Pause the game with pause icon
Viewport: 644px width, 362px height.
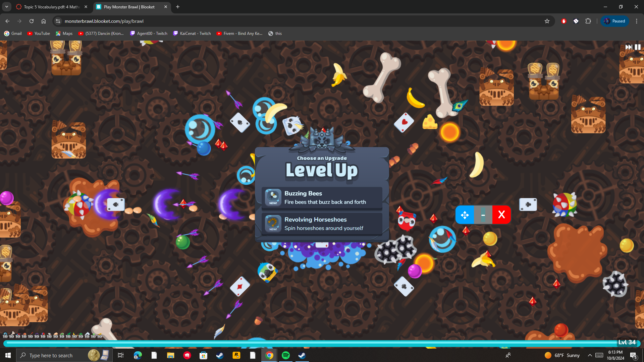tap(638, 47)
